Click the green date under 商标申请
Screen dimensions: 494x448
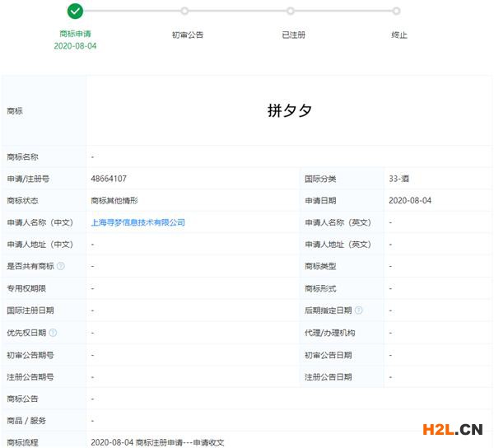[75, 46]
